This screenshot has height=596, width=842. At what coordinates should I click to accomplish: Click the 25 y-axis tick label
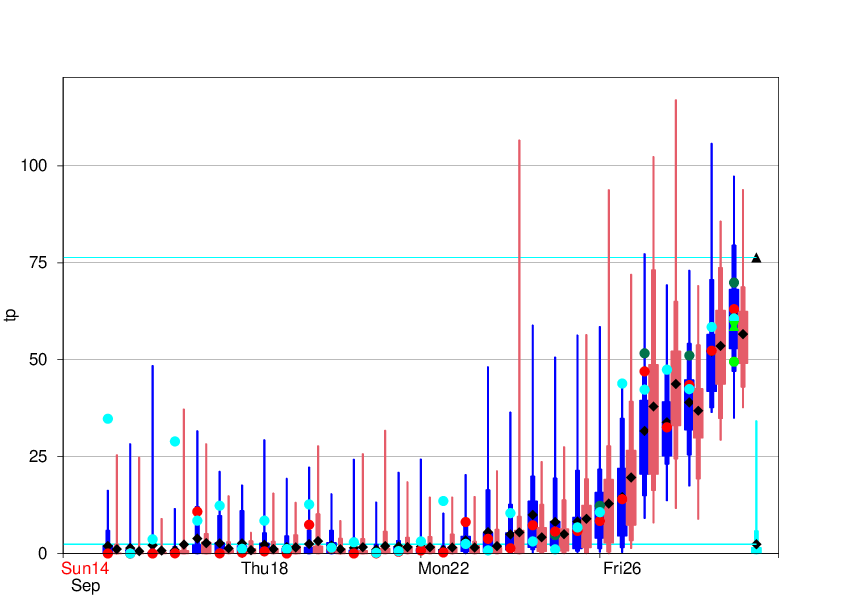coord(39,456)
